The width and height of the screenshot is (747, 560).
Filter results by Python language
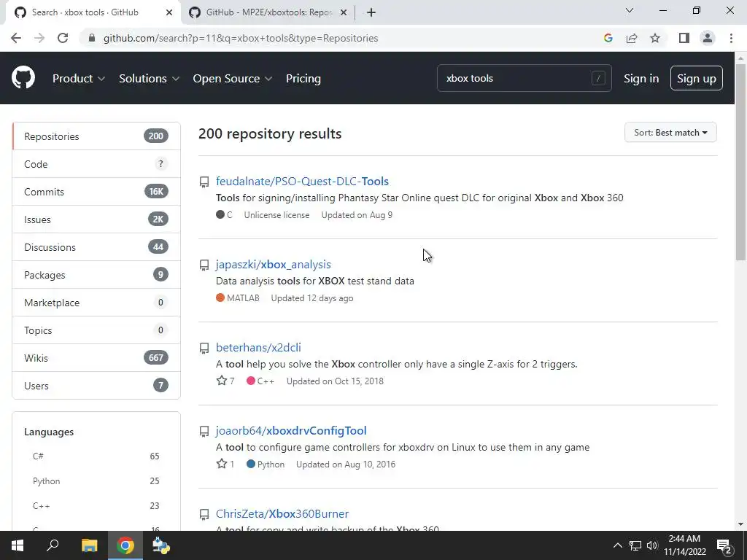point(96,481)
